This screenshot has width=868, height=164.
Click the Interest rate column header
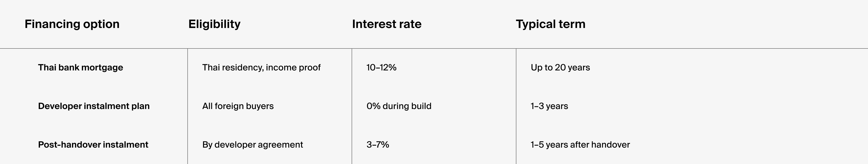[387, 24]
